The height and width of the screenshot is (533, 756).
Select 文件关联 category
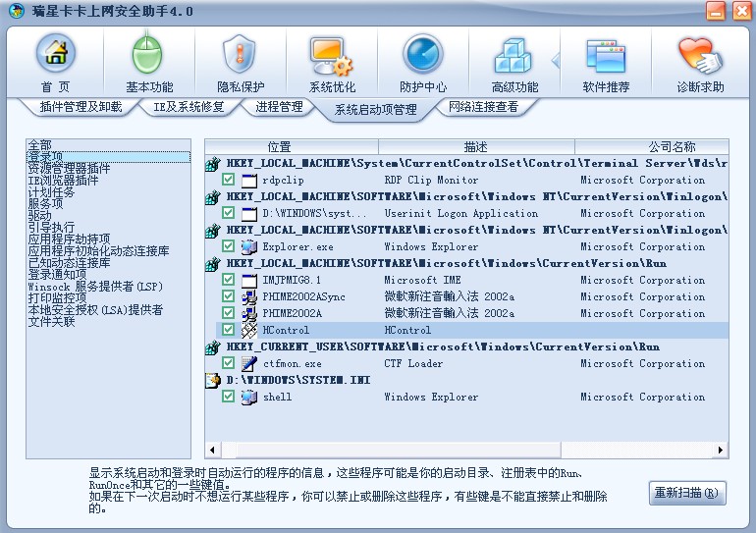click(x=51, y=321)
